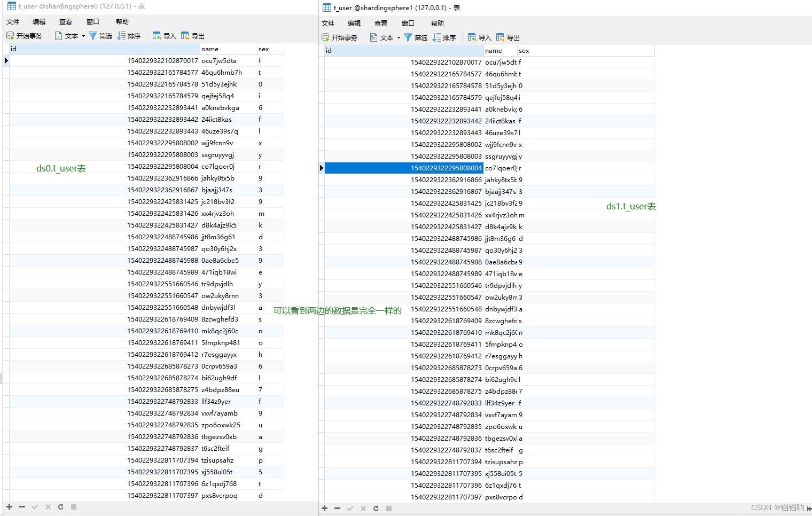Click the Filter funnel icon in shardingsphere1 window
Viewport: 812px width, 516px height.
408,37
